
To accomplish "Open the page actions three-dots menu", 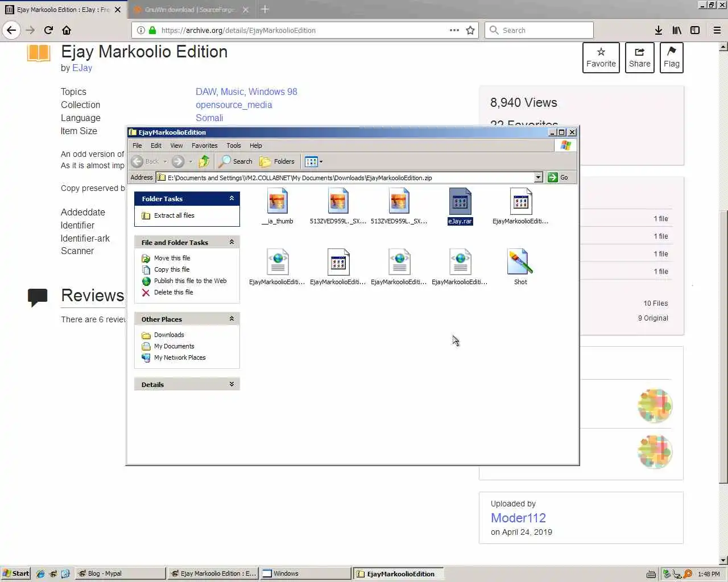I will (x=454, y=30).
